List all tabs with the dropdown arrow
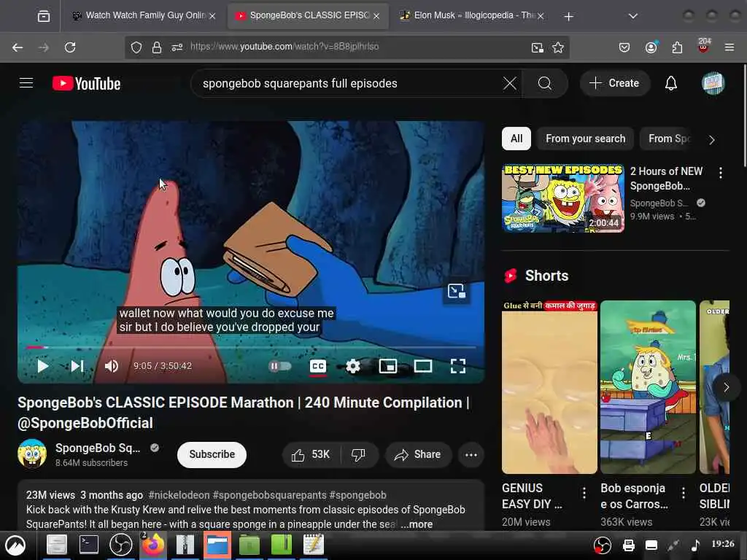Image resolution: width=747 pixels, height=560 pixels. click(632, 16)
